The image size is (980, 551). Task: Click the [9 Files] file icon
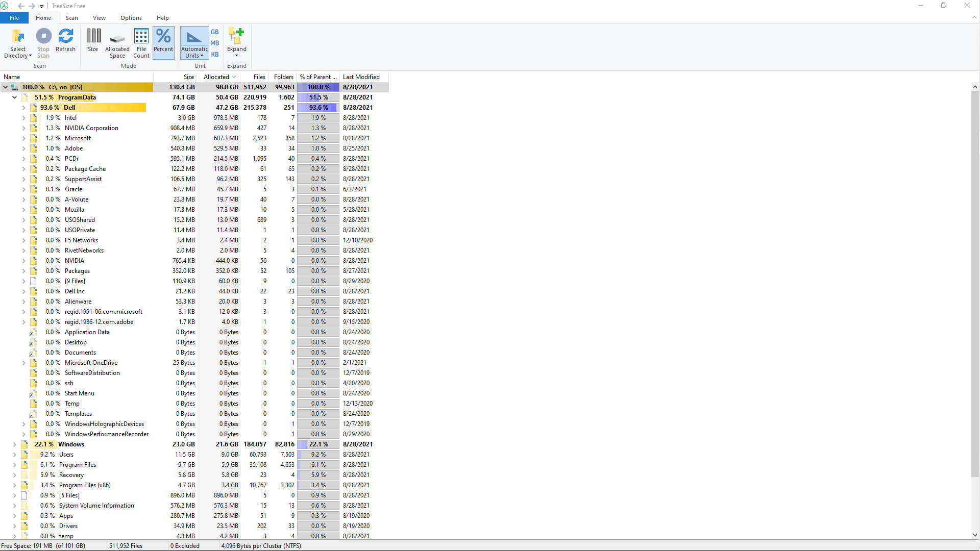pyautogui.click(x=34, y=281)
